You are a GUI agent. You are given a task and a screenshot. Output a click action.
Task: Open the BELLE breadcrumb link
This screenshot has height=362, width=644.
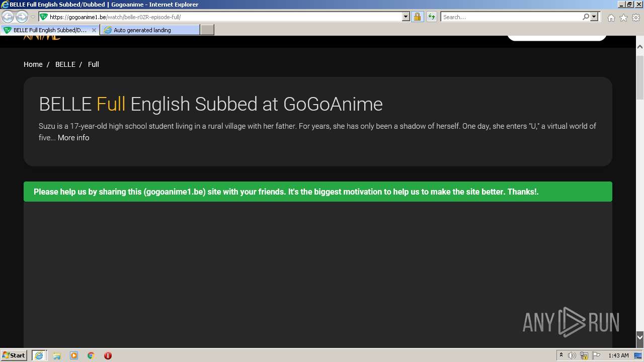pyautogui.click(x=65, y=64)
